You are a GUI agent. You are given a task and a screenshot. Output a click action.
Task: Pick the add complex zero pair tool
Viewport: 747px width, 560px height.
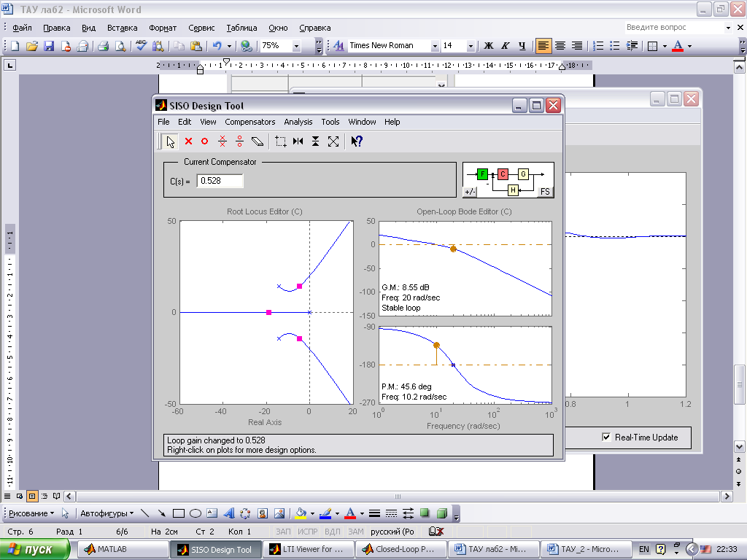(x=239, y=141)
